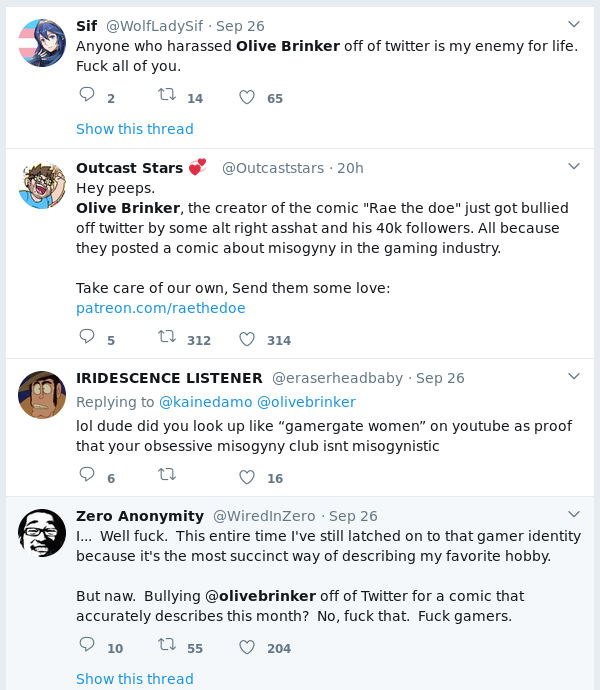Like Outcast Stars' tweet with 314 likes
This screenshot has height=690, width=600.
click(x=247, y=339)
